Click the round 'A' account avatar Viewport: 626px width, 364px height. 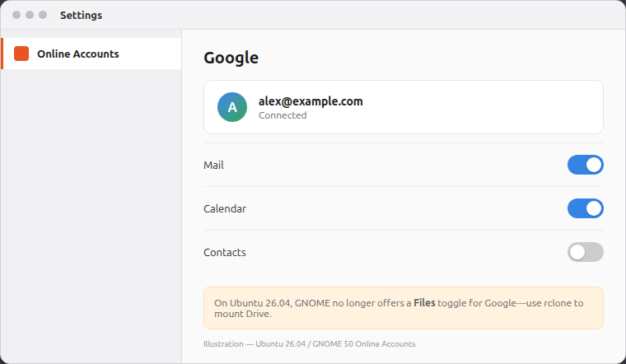232,107
